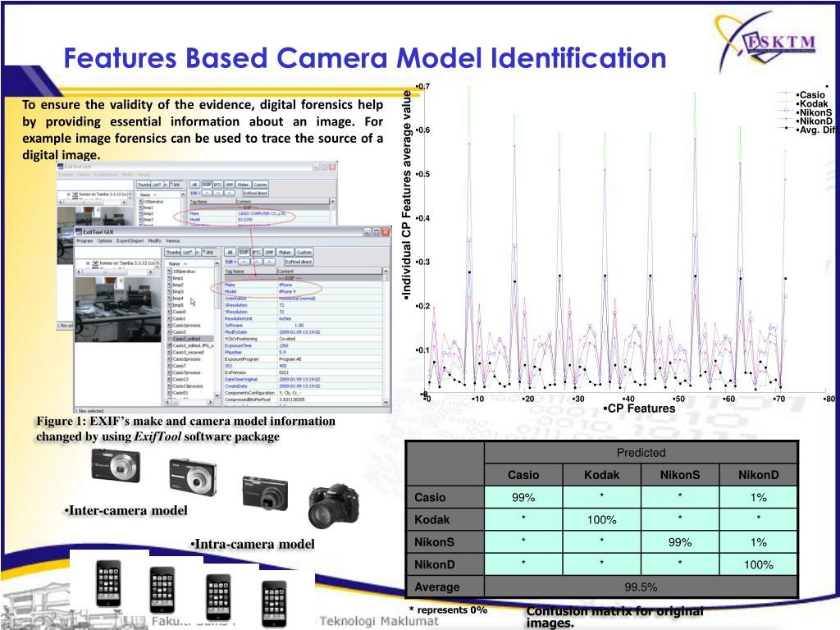This screenshot has width=840, height=630.
Task: Select the EXIF tab in front ExifTool window
Action: (244, 252)
